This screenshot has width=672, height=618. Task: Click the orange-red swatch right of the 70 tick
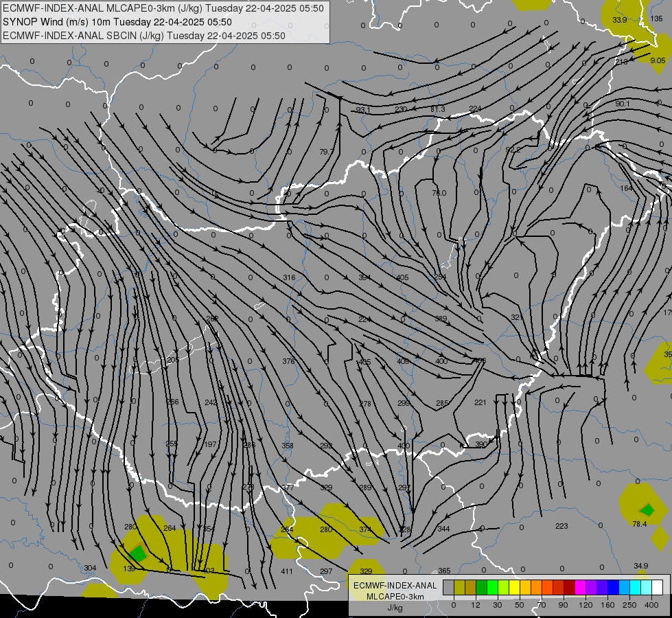547,588
